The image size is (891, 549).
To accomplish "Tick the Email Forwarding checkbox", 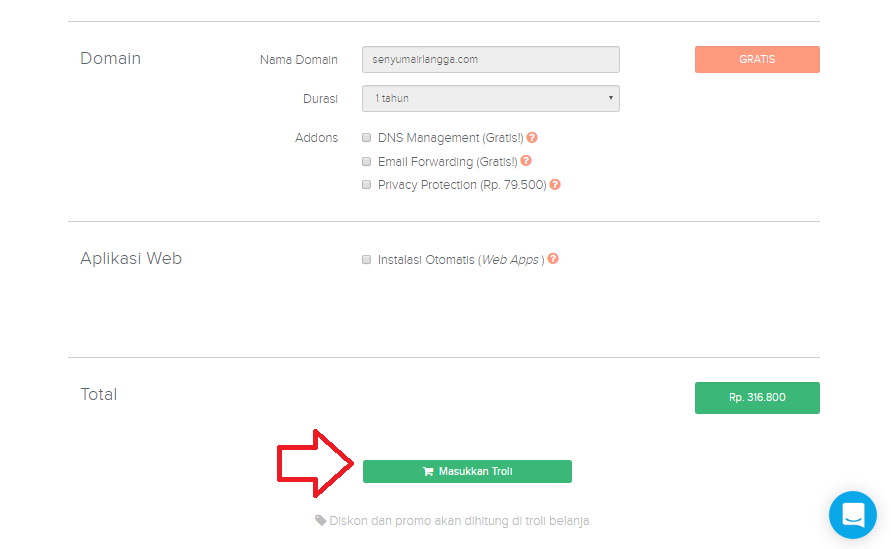I will [x=367, y=161].
